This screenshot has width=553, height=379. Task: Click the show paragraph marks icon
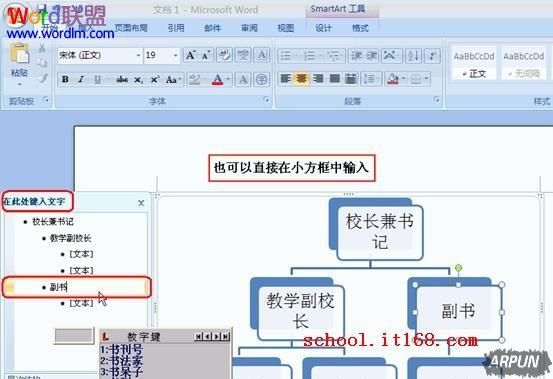click(432, 56)
